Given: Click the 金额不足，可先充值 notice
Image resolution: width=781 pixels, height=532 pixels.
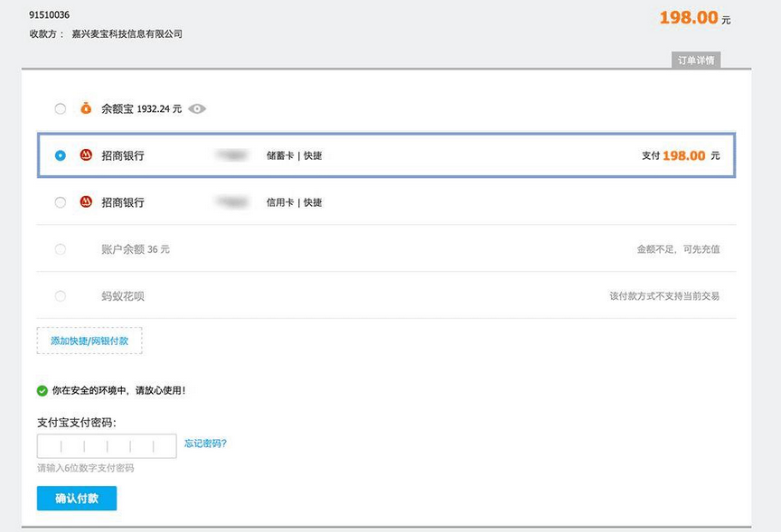Looking at the screenshot, I should pos(678,249).
